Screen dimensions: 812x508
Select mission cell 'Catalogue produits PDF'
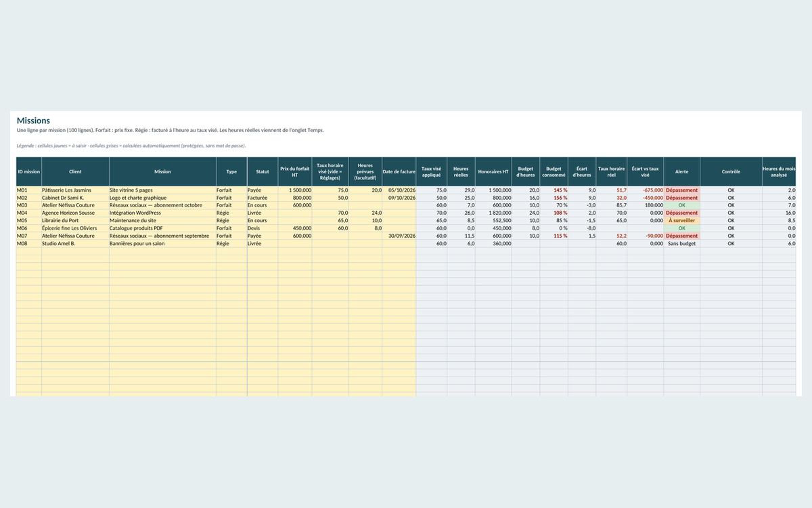162,228
